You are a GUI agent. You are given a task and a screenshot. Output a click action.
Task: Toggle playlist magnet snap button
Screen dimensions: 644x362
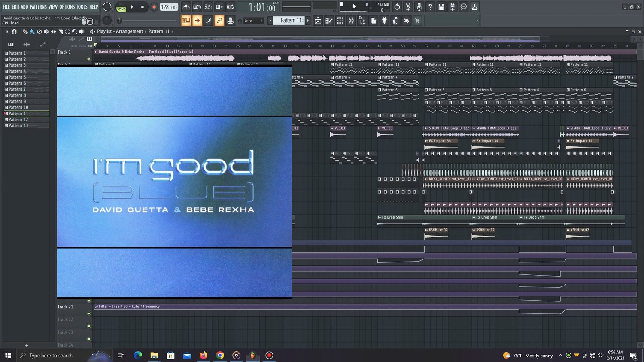tap(14, 31)
